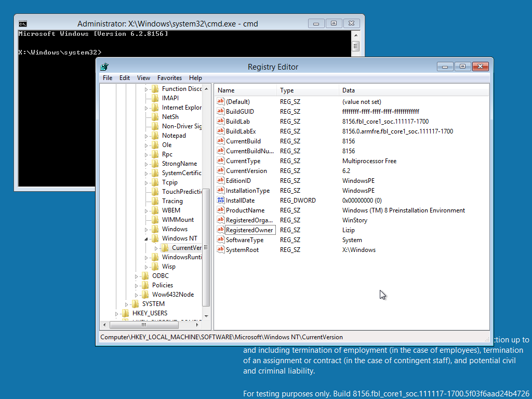The image size is (532, 399).
Task: Open the View menu
Action: (x=143, y=78)
